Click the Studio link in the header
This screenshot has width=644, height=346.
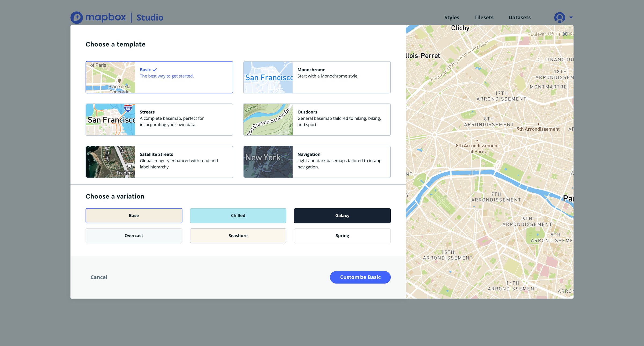150,17
